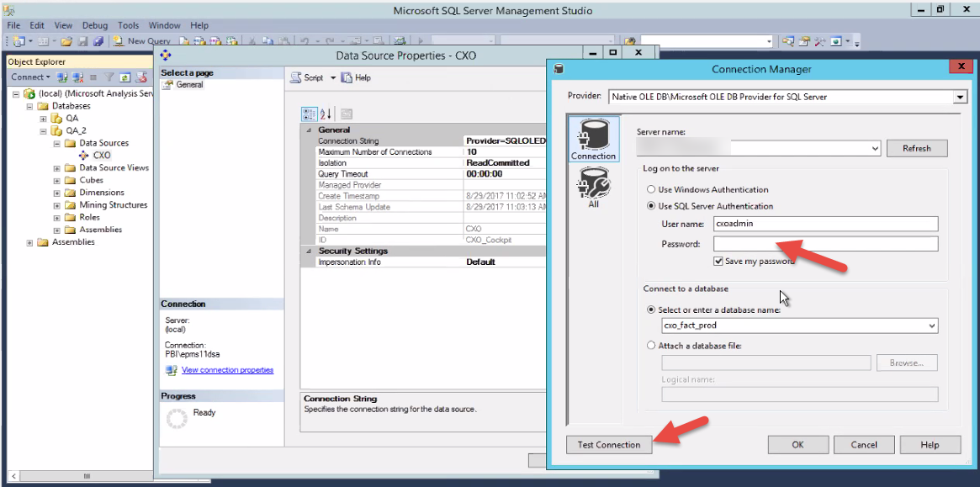Image resolution: width=980 pixels, height=487 pixels.
Task: Click into the User name field
Action: [x=825, y=224]
